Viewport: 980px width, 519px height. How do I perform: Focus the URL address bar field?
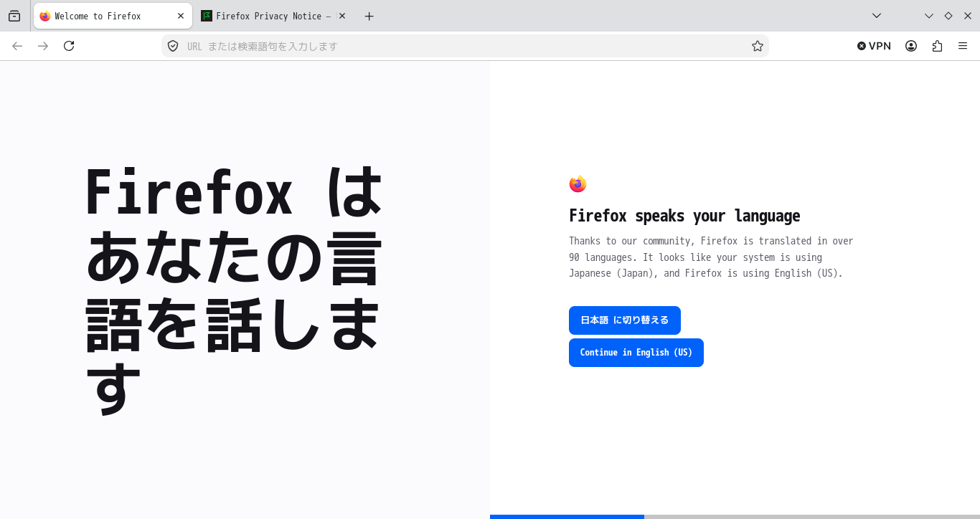465,46
